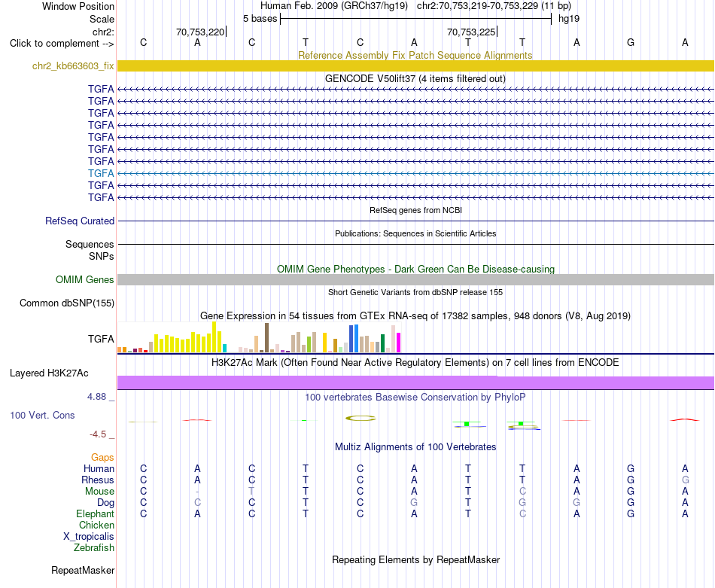This screenshot has width=715, height=588.
Task: Click the 4.88 upper axis value
Action: (96, 397)
